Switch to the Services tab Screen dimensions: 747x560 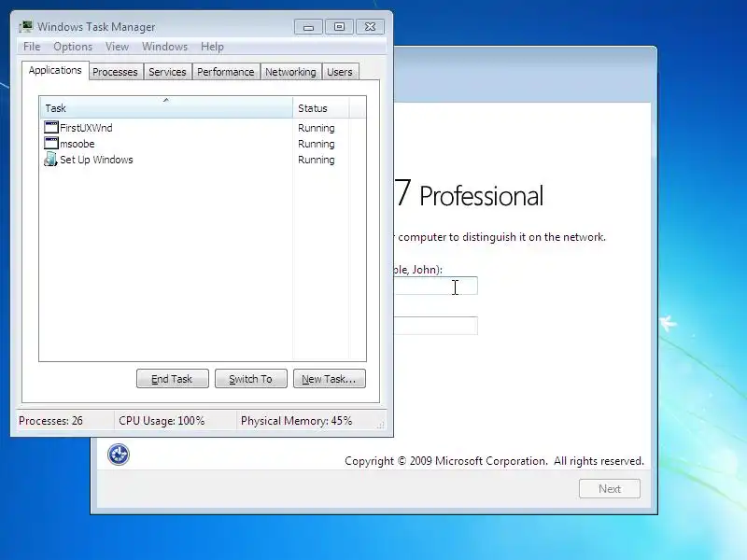point(167,72)
